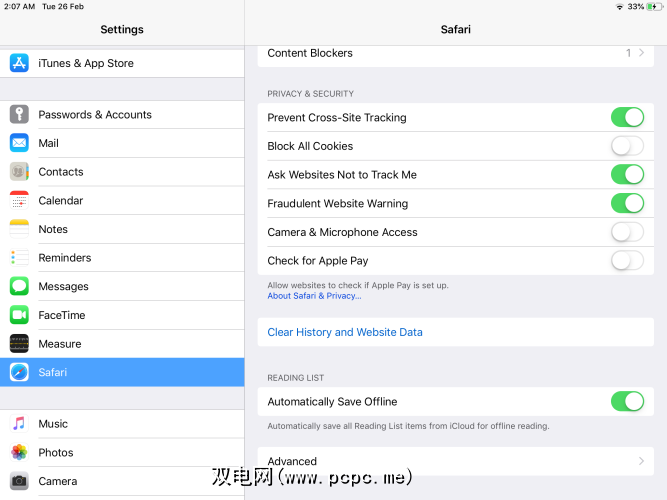Tap the Measure ruler icon

20,344
